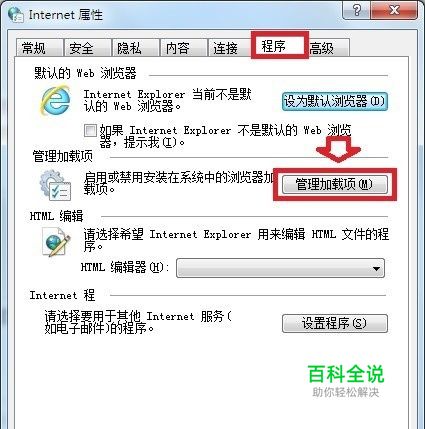The image size is (425, 429).
Task: Click the HTML 编辑器 combo box field
Action: (x=280, y=268)
